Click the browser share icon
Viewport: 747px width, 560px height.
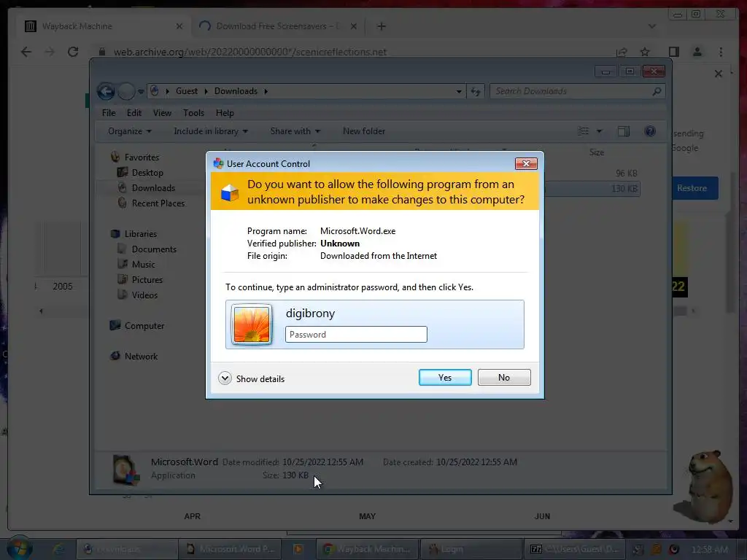622,52
